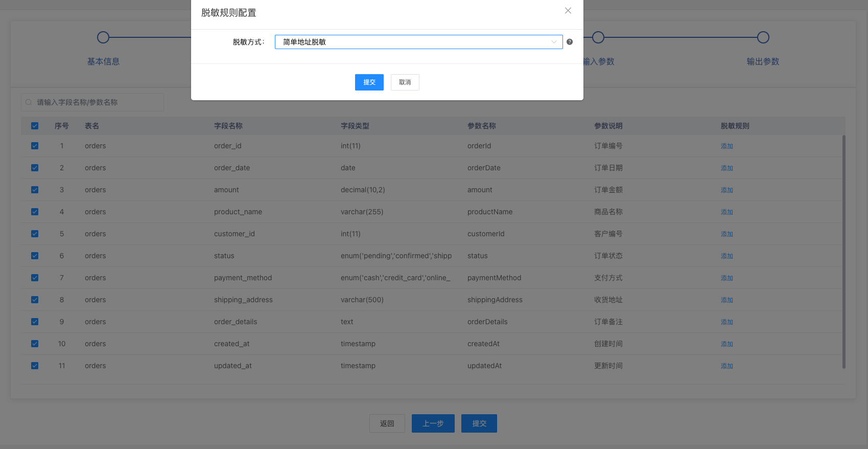The image size is (868, 449).
Task: Click the 输入参数 step circle
Action: pos(598,37)
